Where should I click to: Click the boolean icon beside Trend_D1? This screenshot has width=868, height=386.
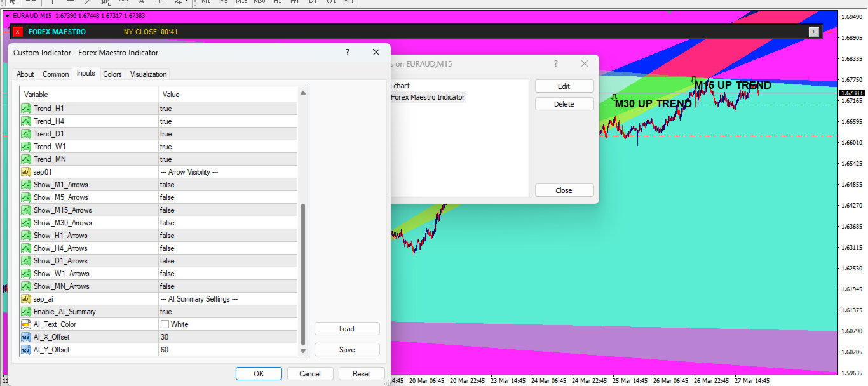click(x=26, y=134)
